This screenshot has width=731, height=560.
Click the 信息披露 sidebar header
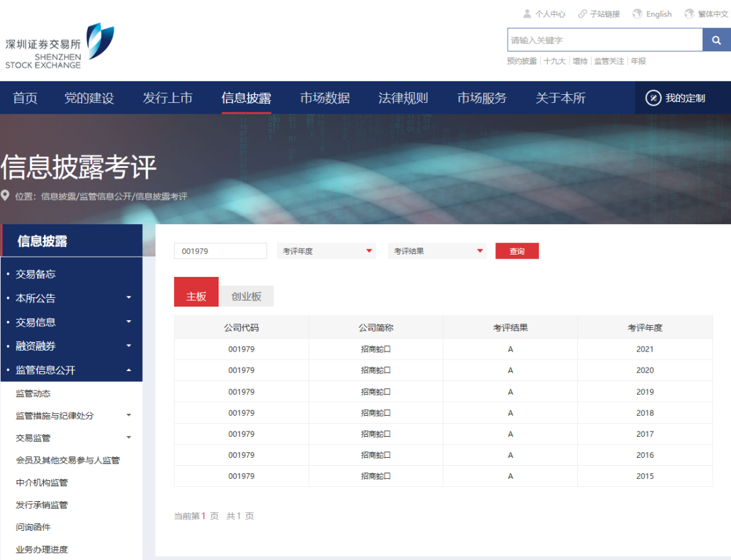[72, 240]
